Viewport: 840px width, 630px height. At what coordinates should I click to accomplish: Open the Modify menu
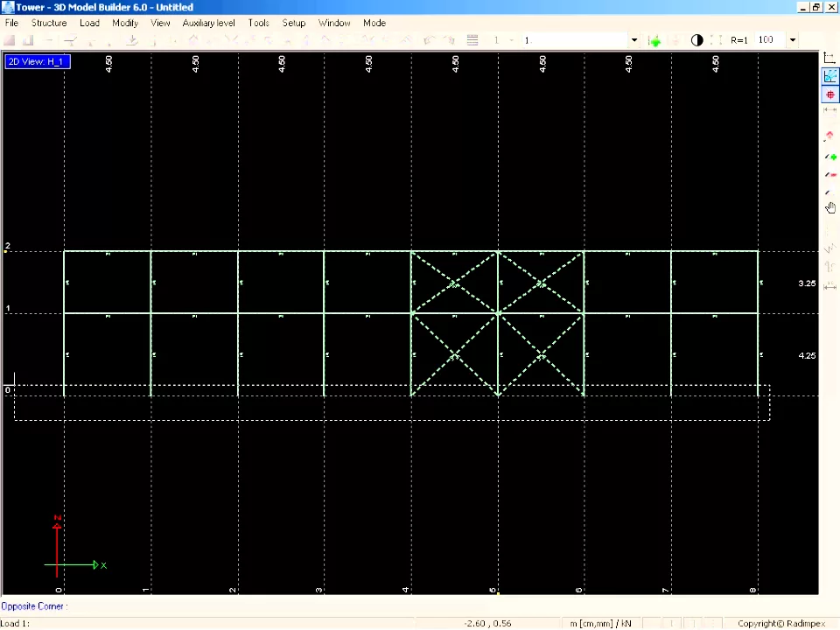coord(125,23)
